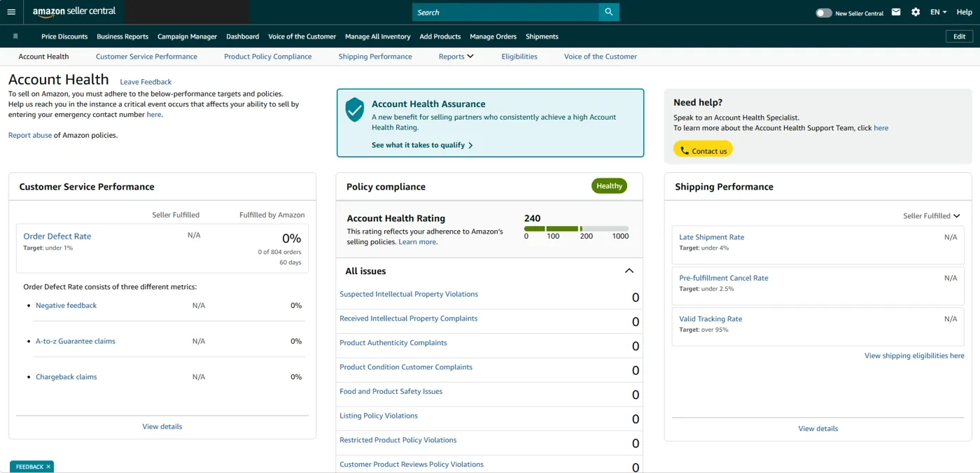Dismiss the FEEDBACK tab with its X
Viewport: 980px width, 473px height.
(47, 466)
